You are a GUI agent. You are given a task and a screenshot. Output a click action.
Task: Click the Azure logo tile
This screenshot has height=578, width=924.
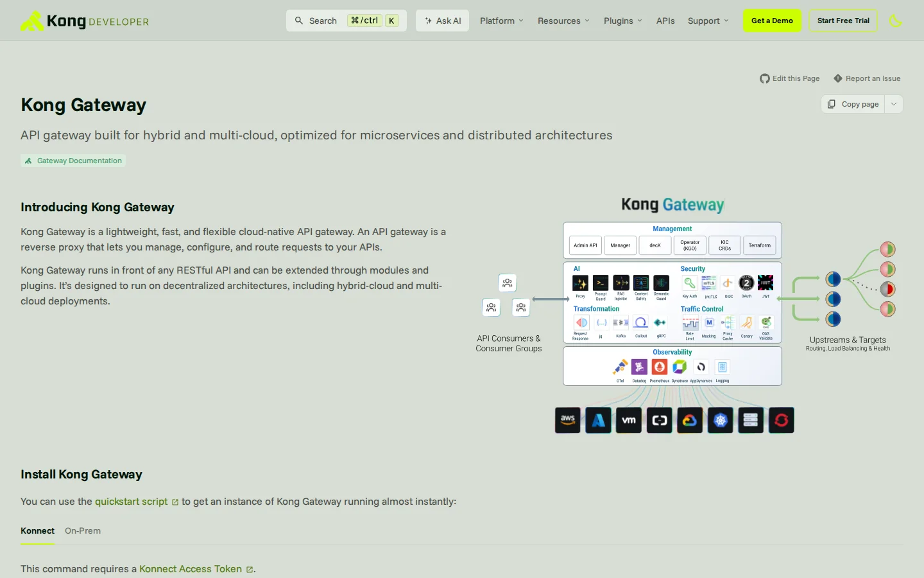(598, 420)
